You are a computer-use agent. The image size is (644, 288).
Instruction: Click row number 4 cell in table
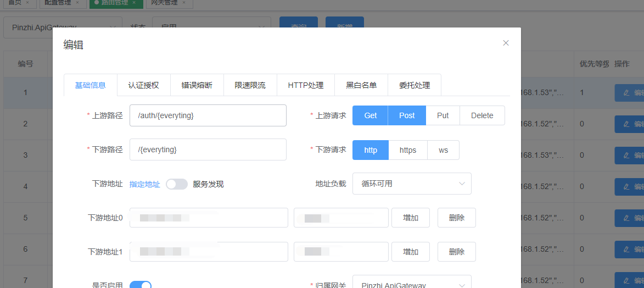(x=25, y=186)
